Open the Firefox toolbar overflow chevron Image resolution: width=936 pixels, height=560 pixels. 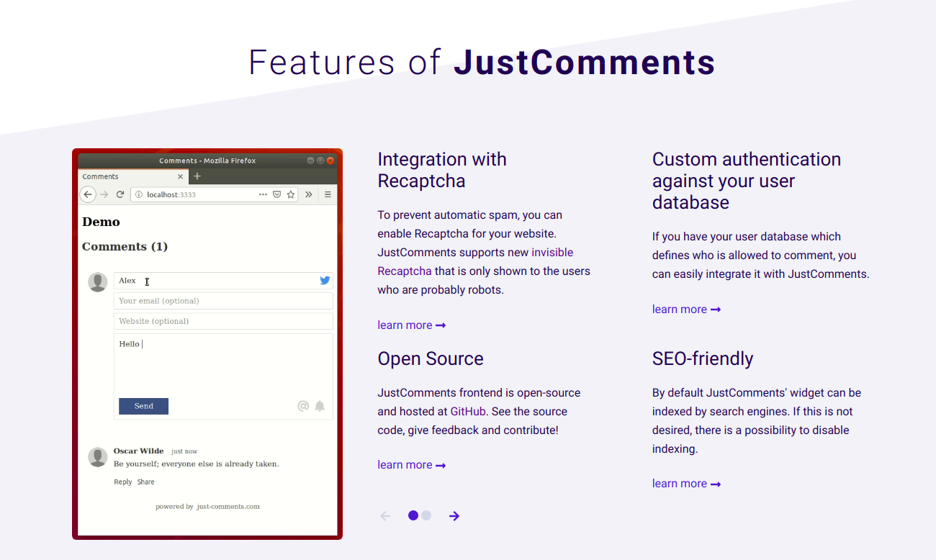coord(309,194)
